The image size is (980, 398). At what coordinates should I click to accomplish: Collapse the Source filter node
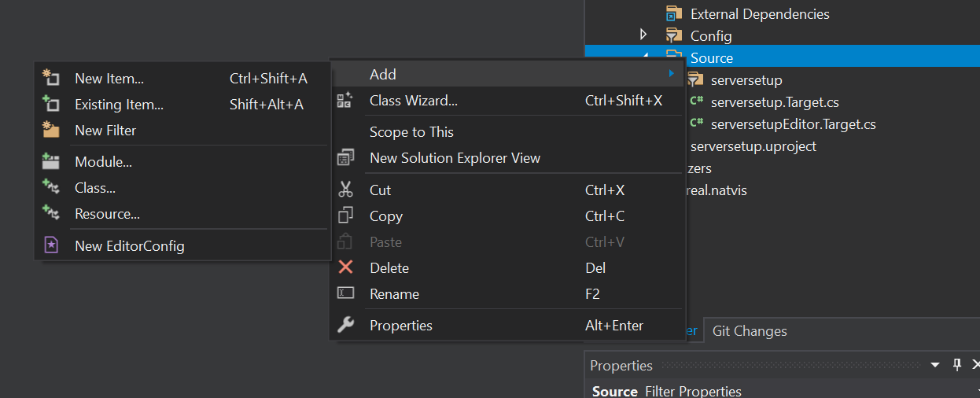click(x=646, y=57)
